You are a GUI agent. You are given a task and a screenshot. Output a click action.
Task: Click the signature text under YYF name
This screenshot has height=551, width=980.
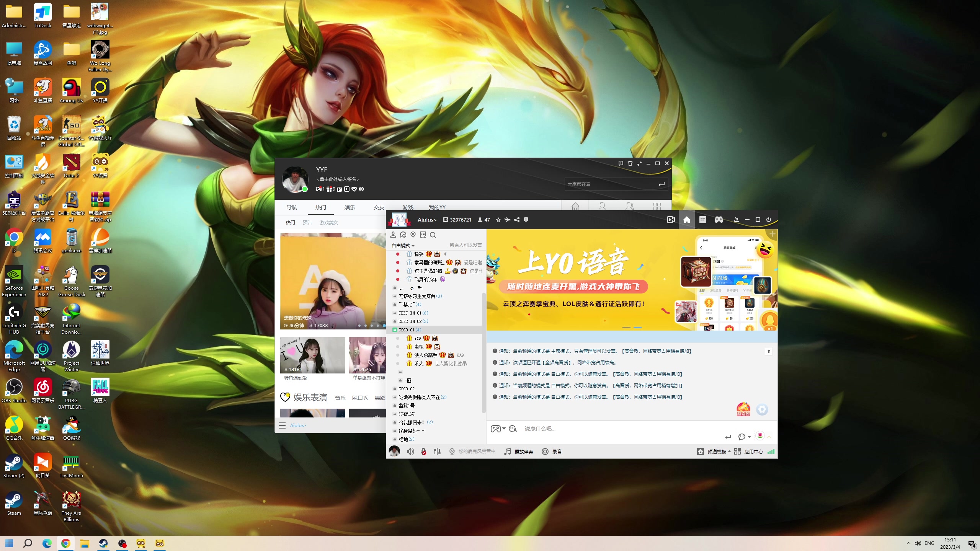[x=338, y=179]
